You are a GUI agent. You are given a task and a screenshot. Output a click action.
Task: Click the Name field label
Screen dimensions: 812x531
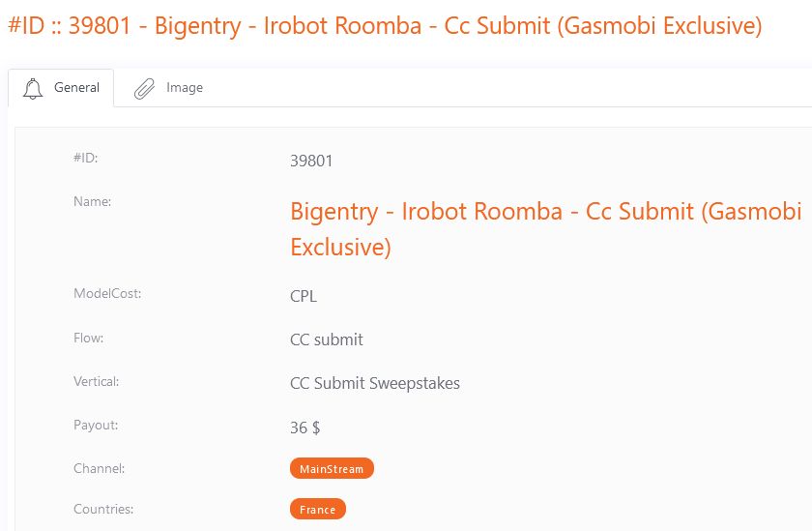pyautogui.click(x=93, y=201)
